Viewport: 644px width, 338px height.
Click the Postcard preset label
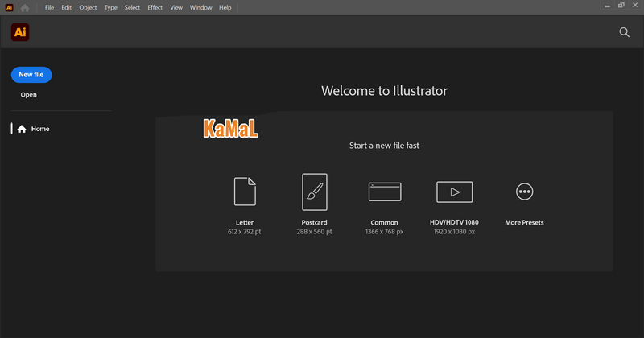tap(314, 222)
